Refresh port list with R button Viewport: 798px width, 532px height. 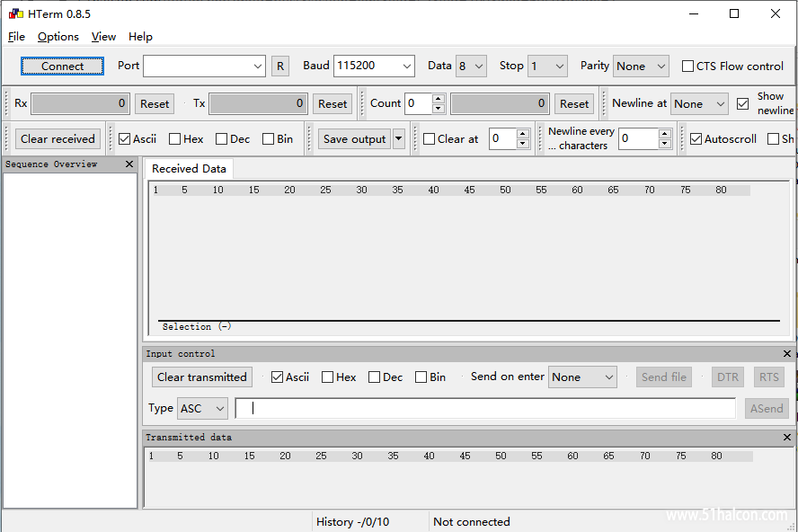point(279,66)
